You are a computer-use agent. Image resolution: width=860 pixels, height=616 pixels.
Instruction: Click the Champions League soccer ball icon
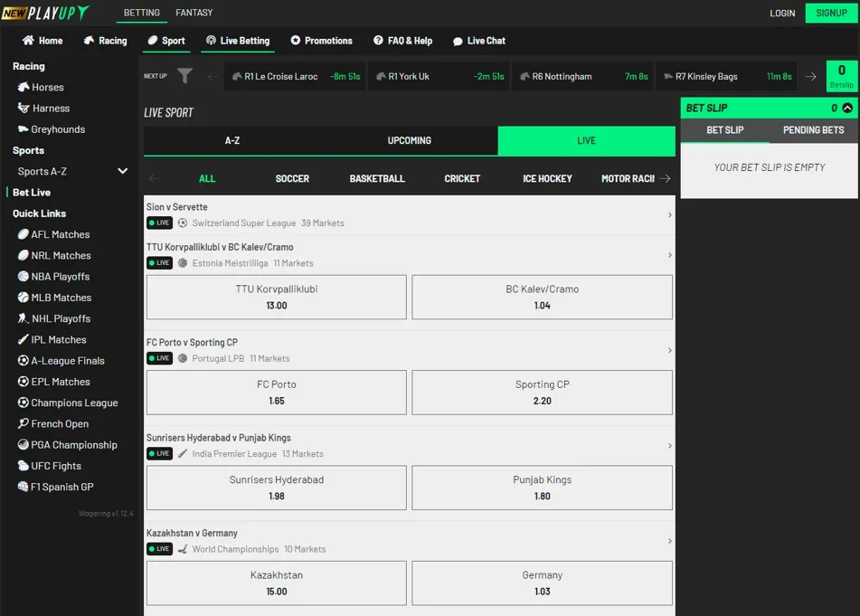tap(23, 403)
